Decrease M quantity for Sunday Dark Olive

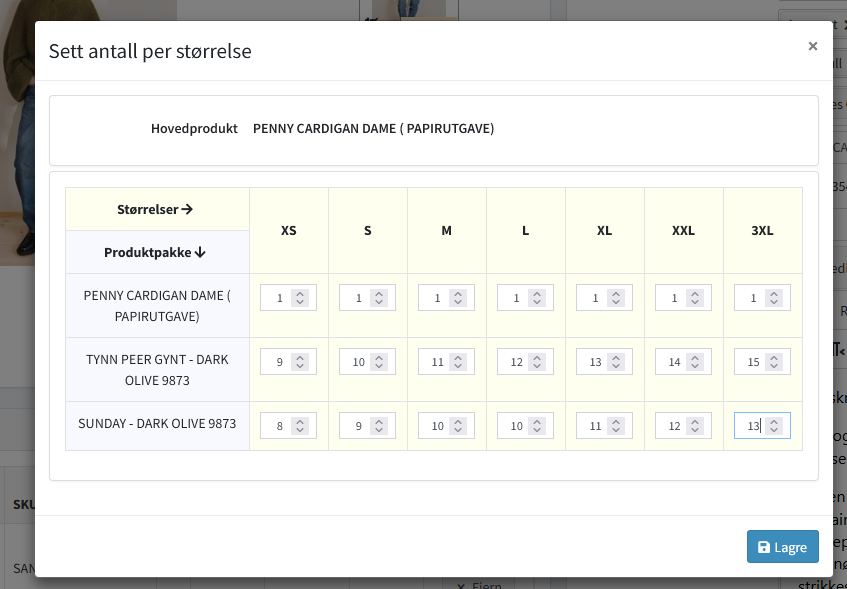coord(457,431)
